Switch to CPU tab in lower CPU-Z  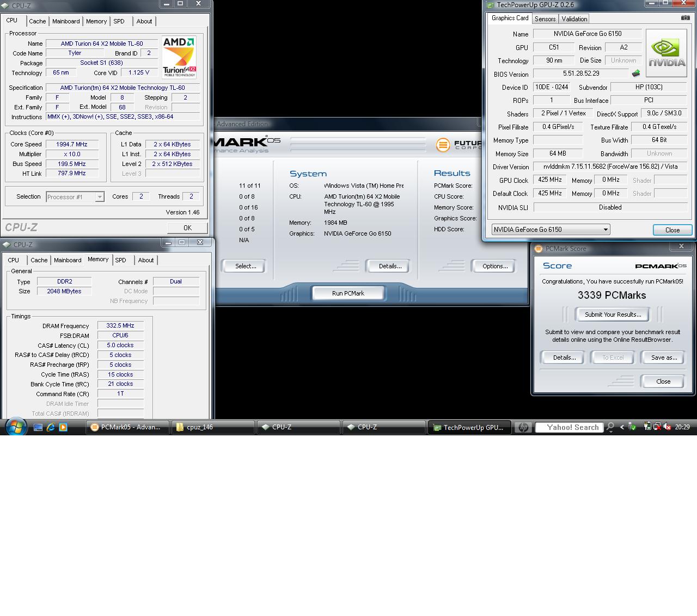tap(14, 260)
